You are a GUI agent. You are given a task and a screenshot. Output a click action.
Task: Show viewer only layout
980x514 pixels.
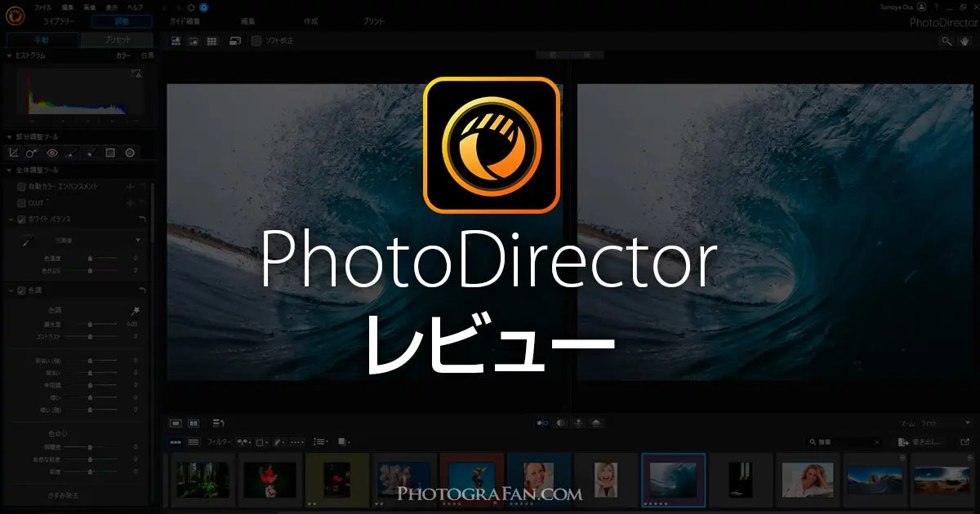[194, 41]
